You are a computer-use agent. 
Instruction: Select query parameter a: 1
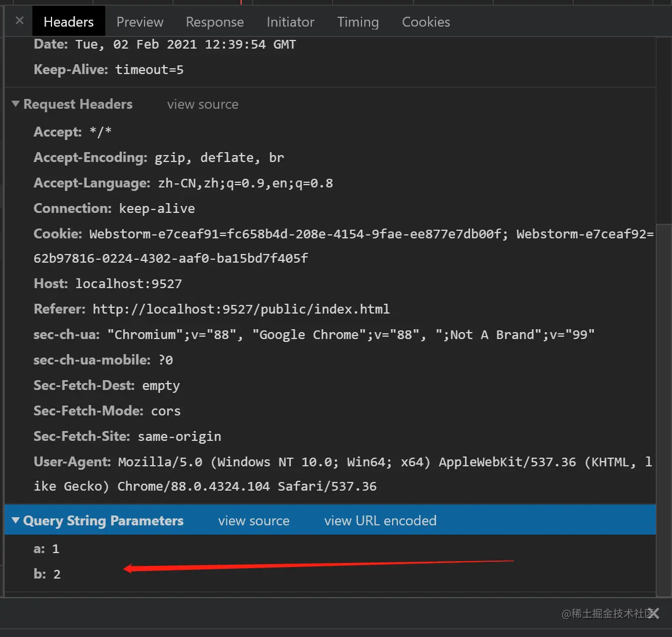click(46, 548)
